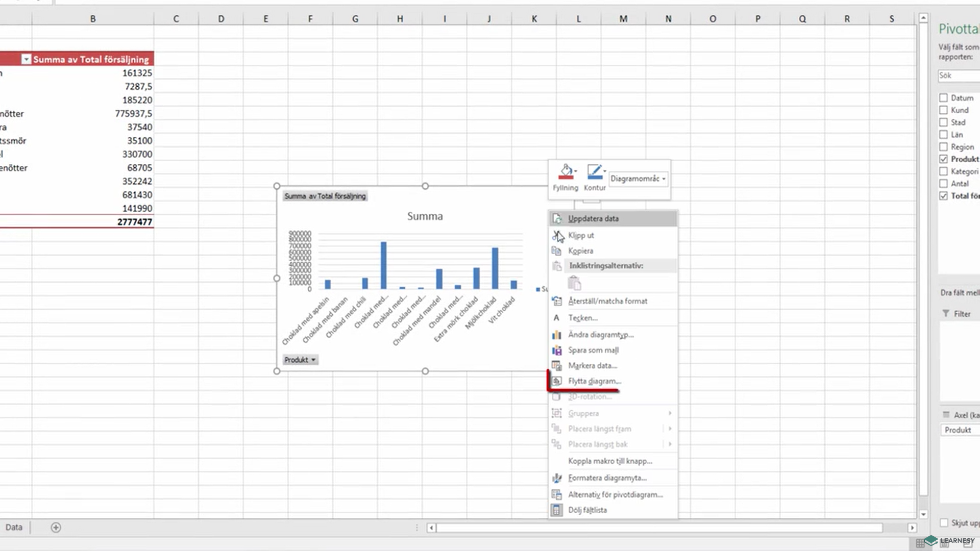
Task: Click the Formatera diagramyta icon
Action: pyautogui.click(x=557, y=478)
